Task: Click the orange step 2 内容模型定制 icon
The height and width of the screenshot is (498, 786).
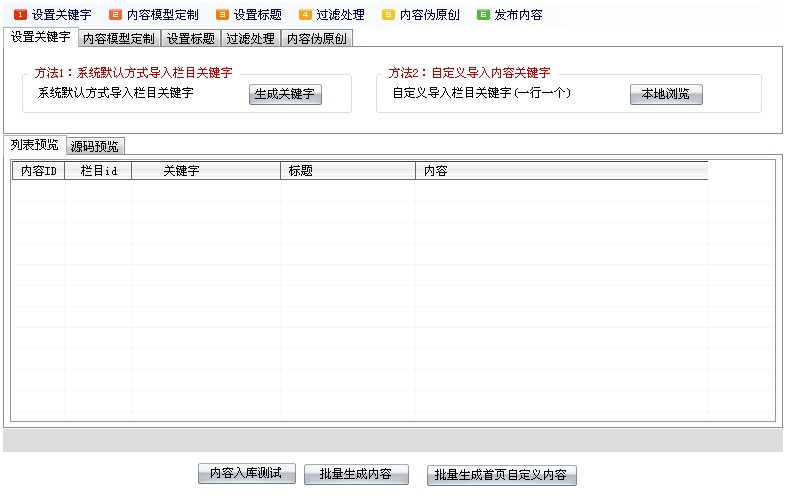Action: (116, 15)
